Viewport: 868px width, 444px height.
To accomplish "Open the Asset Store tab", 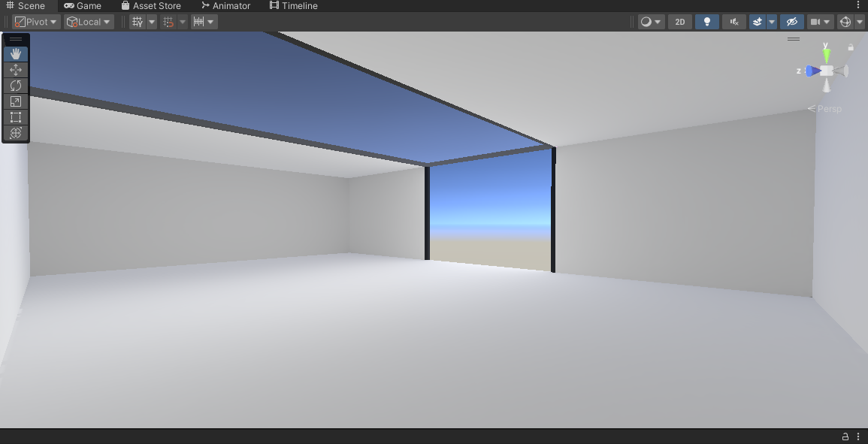I will 151,5.
